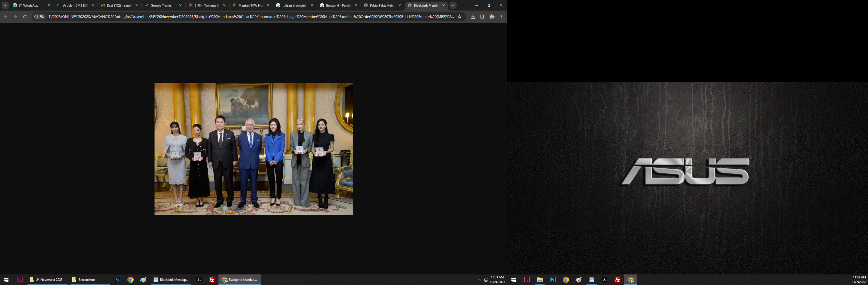The image size is (868, 285).
Task: Switch to the Mantan TKW tab
Action: click(x=250, y=5)
